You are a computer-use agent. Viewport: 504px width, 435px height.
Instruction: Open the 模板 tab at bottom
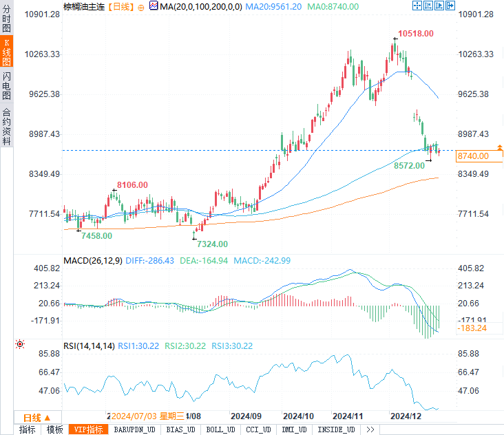55,429
